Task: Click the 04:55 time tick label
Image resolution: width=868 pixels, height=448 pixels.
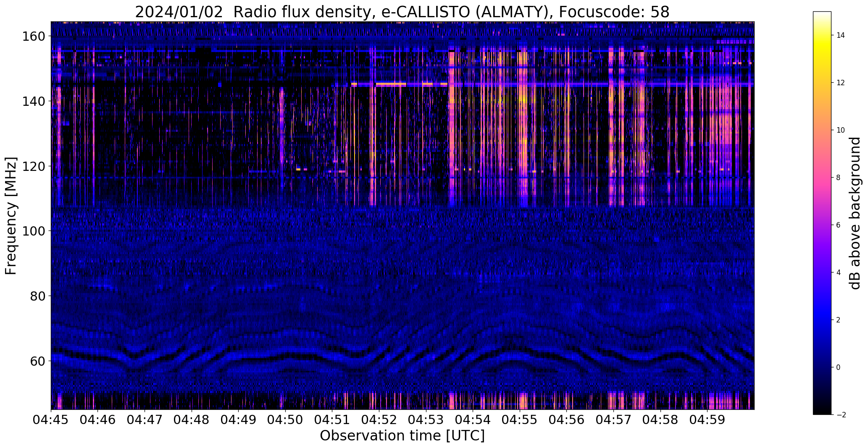Action: (520, 419)
